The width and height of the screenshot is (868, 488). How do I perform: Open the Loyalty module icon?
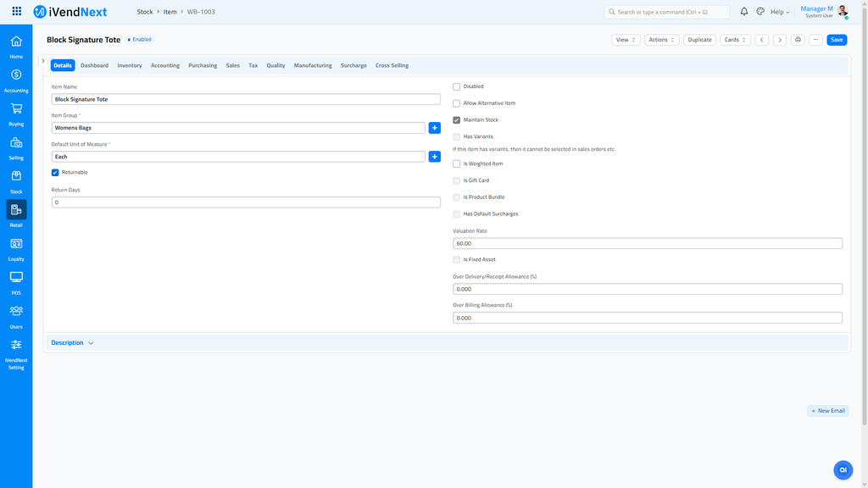16,244
